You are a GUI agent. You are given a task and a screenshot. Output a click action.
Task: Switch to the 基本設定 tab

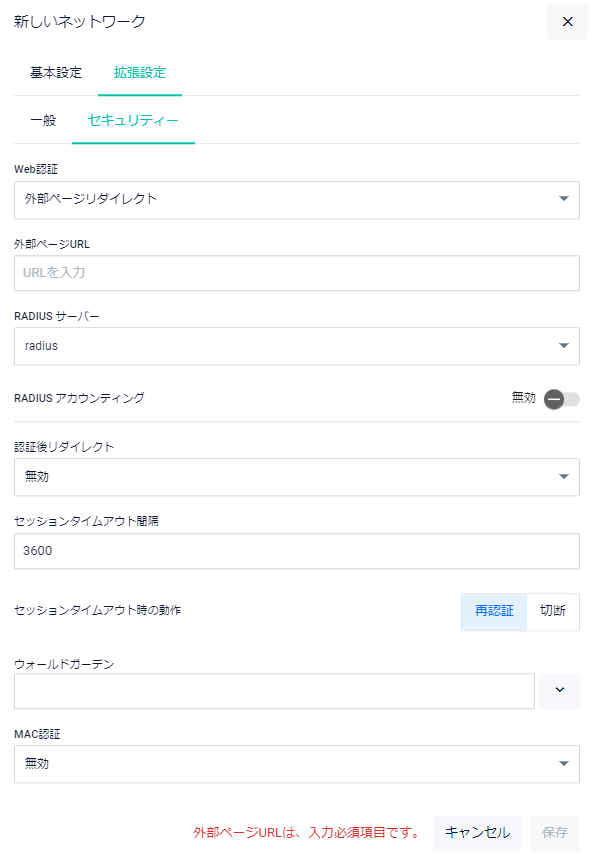tap(56, 73)
